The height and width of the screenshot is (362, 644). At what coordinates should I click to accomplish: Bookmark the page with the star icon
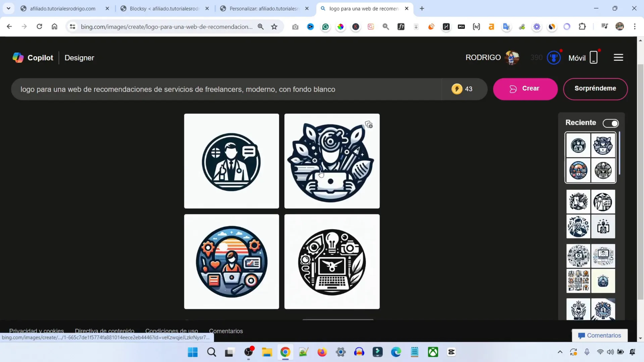pos(274,27)
